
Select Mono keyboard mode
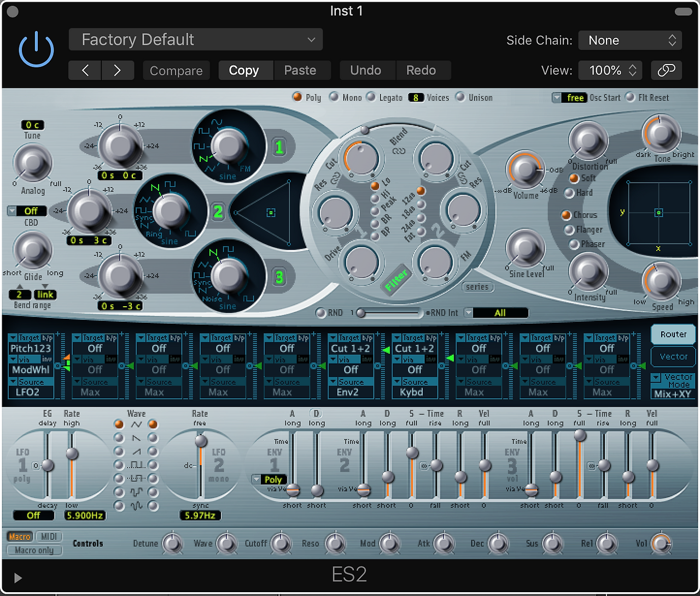(x=334, y=97)
